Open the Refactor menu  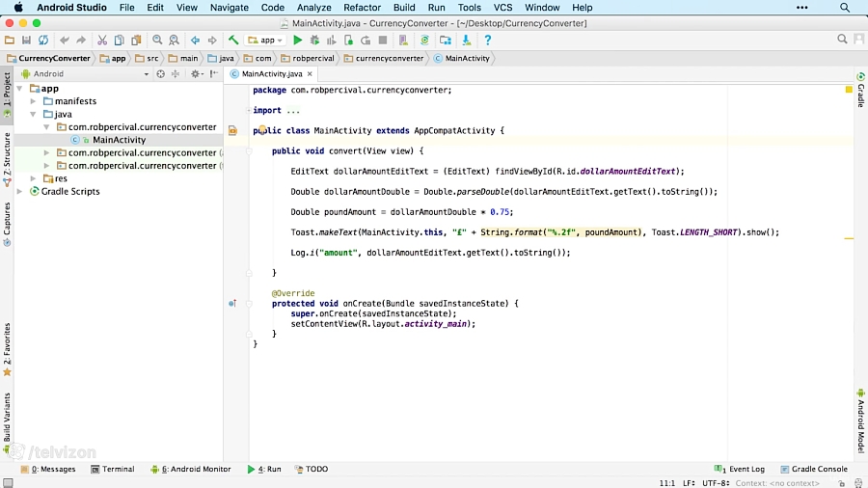click(x=362, y=8)
